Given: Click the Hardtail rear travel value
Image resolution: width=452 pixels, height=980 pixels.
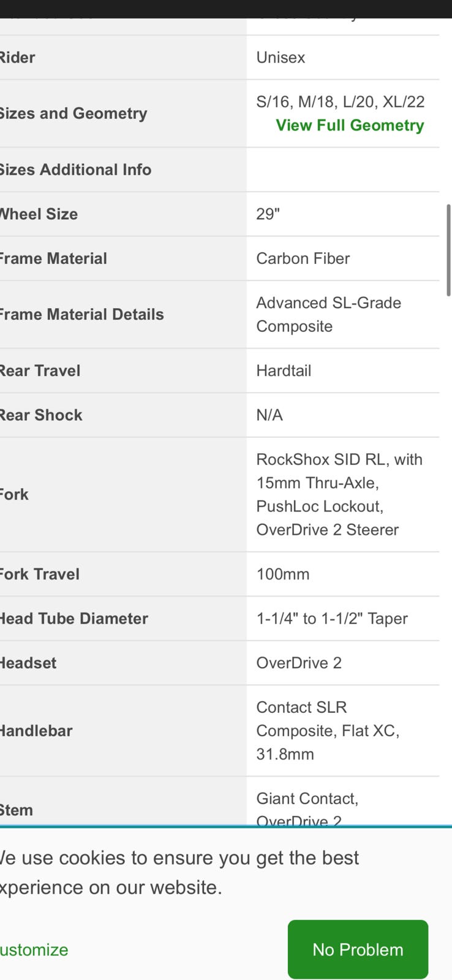Looking at the screenshot, I should point(284,371).
